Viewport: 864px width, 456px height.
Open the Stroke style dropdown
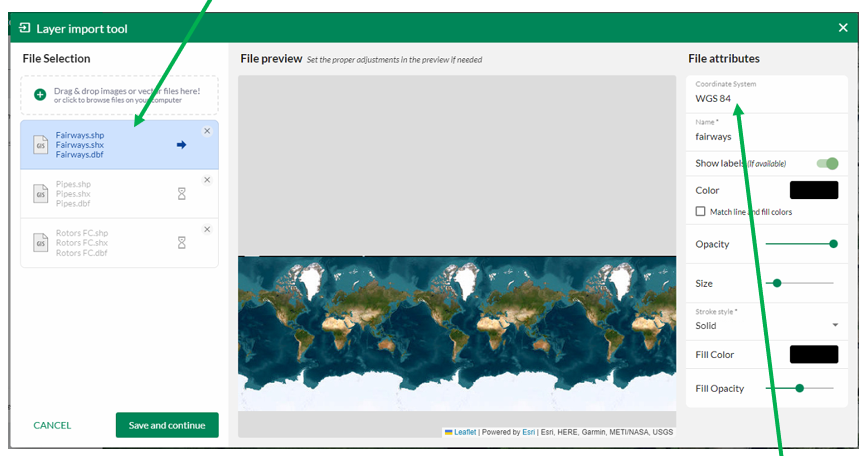tap(767, 320)
